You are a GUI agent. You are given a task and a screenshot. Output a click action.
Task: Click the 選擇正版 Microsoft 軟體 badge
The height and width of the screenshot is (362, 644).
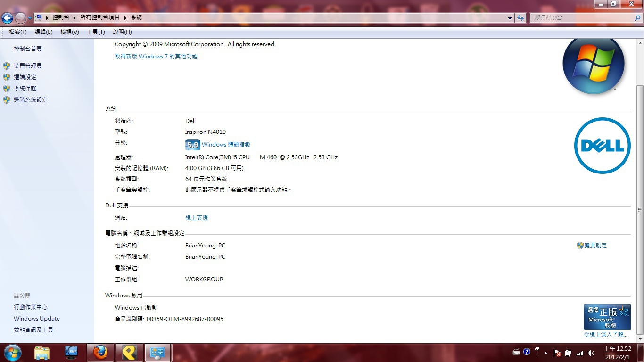pos(607,317)
